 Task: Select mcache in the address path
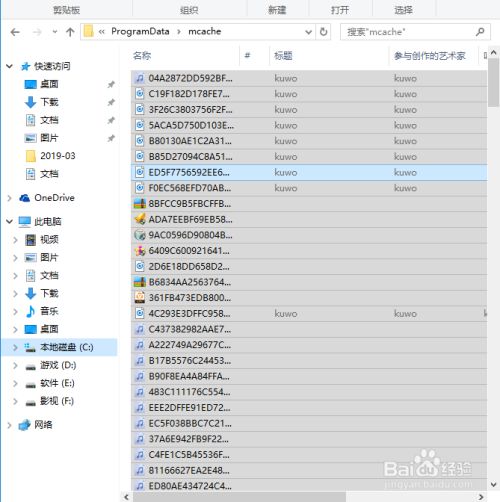tap(205, 31)
